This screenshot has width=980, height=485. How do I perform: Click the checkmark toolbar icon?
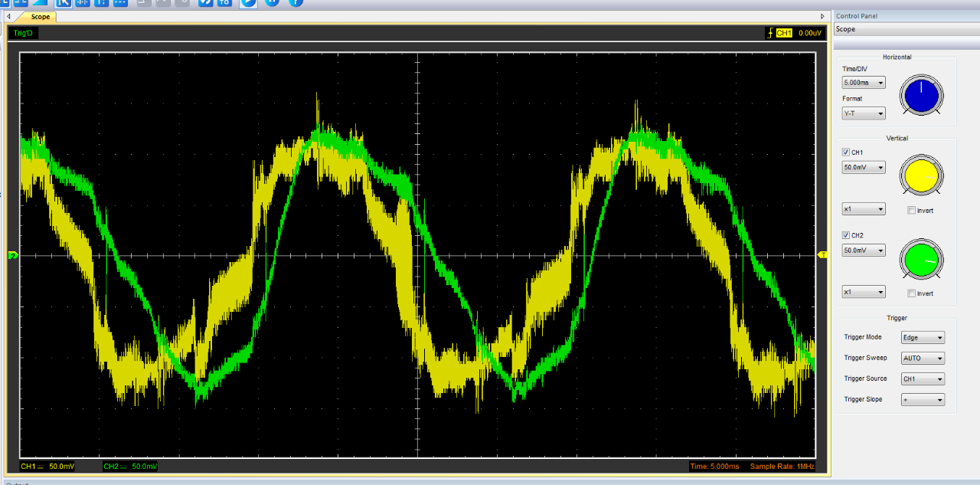coord(205,2)
